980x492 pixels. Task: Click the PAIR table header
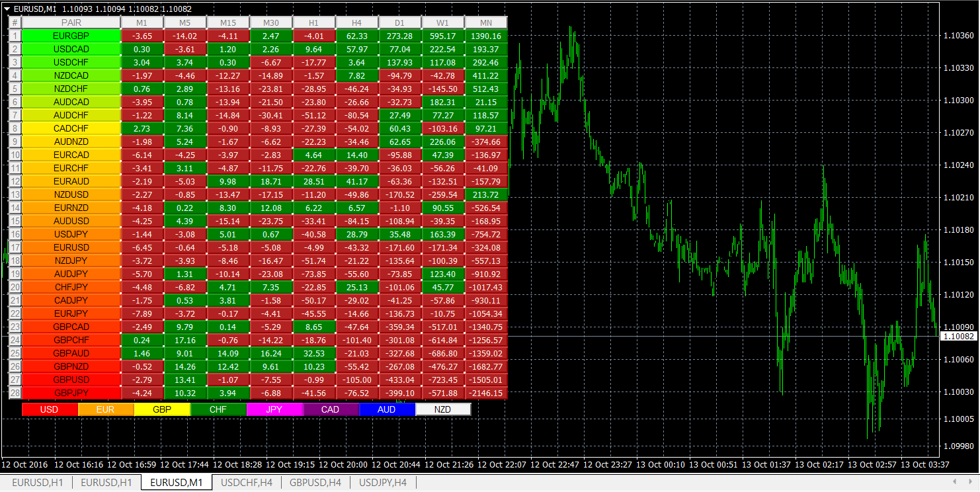71,22
